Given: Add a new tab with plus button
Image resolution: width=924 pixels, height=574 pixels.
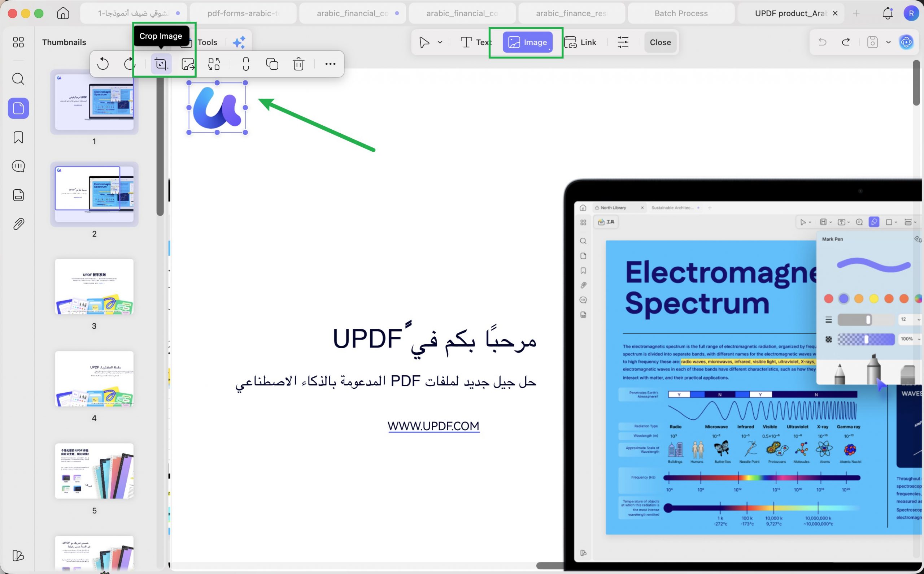Looking at the screenshot, I should 856,13.
